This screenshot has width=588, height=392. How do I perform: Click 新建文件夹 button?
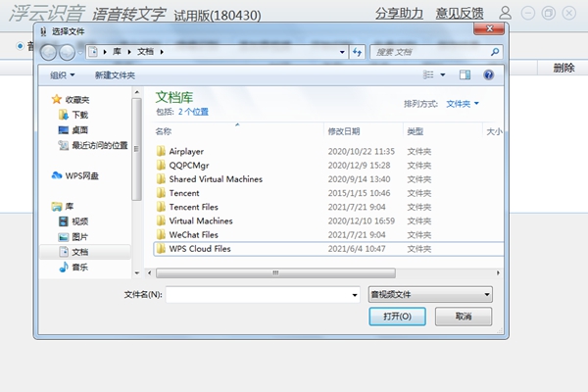(115, 75)
